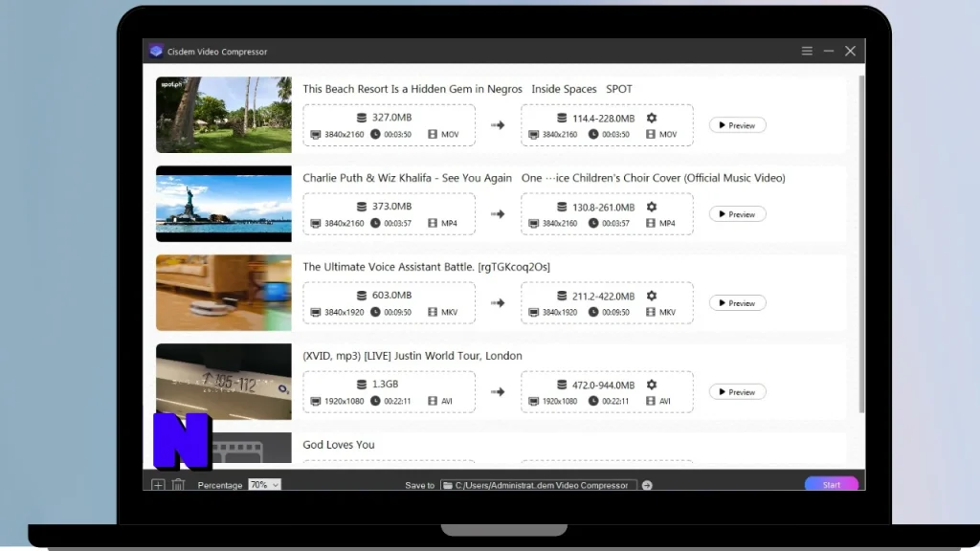Screen dimensions: 980x551
Task: Click output size '211.2-422.0MB'
Action: tap(603, 297)
